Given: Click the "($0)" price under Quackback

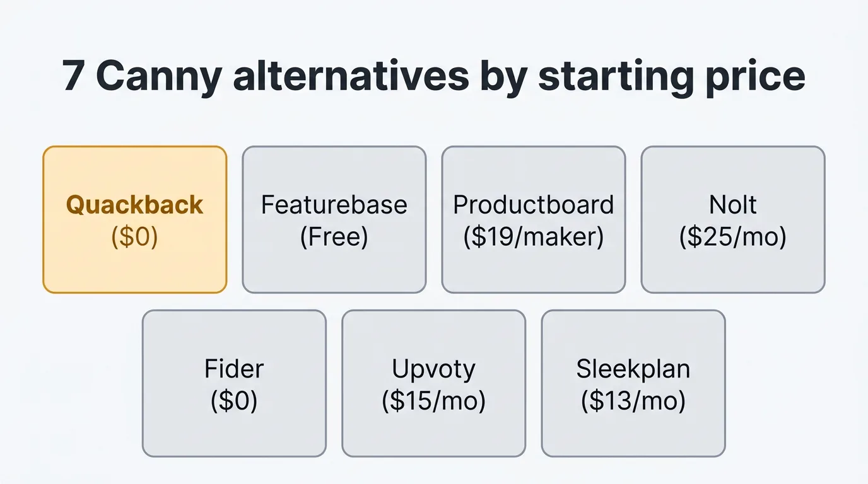Looking at the screenshot, I should tap(134, 237).
